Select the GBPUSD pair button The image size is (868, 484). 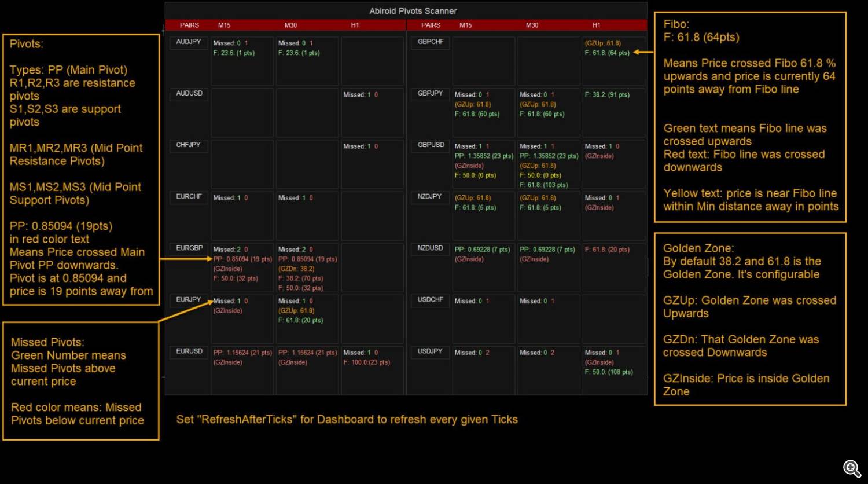pos(430,145)
